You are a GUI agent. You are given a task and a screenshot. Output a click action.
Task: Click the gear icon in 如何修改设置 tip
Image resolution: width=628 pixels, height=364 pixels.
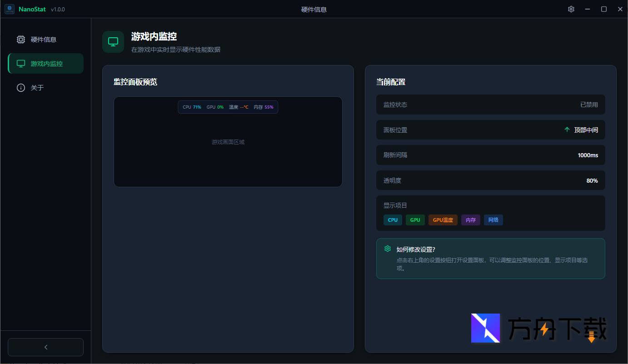(x=388, y=249)
